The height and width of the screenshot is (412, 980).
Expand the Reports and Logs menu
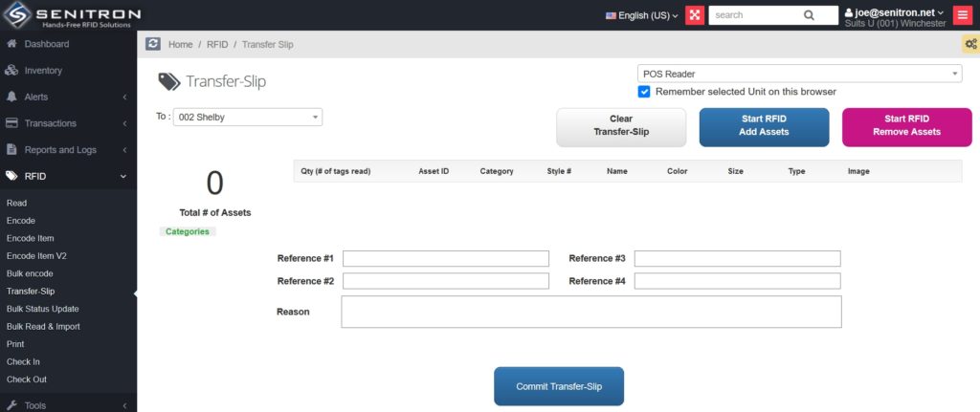pos(60,150)
